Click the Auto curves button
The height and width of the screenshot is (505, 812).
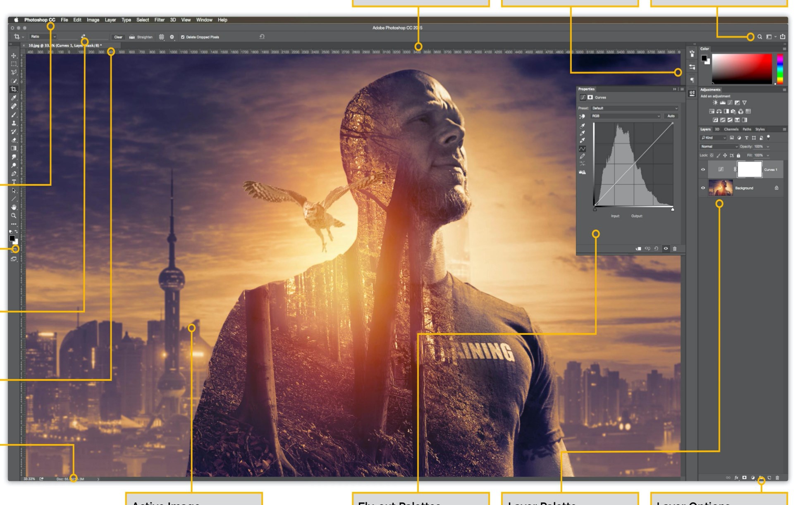671,116
